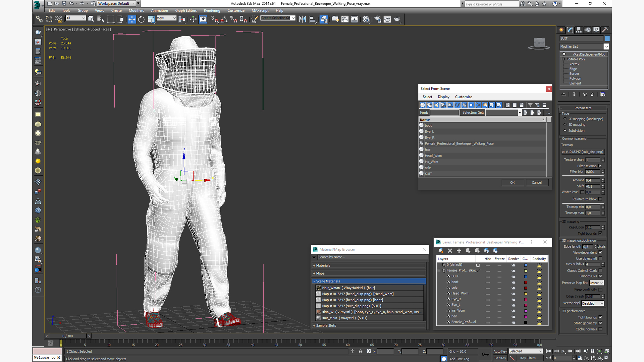This screenshot has width=644, height=362.
Task: Select the Select and Move tool
Action: click(x=131, y=19)
